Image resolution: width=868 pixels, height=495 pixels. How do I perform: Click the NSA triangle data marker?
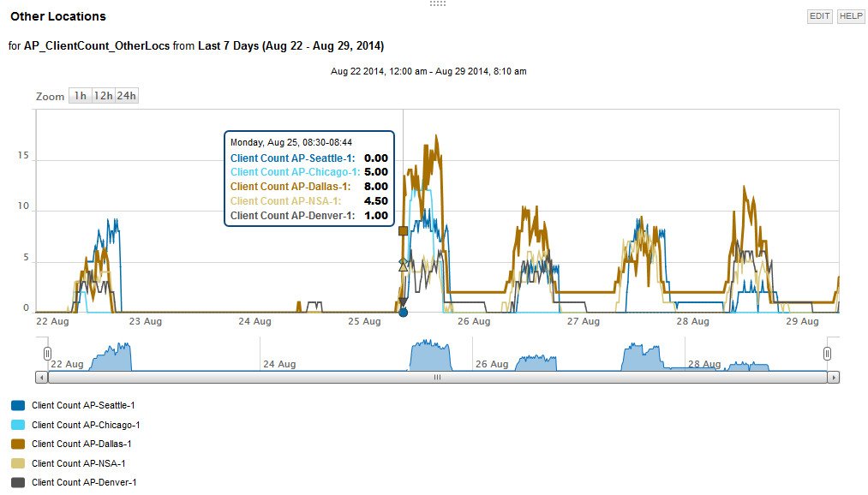point(403,267)
